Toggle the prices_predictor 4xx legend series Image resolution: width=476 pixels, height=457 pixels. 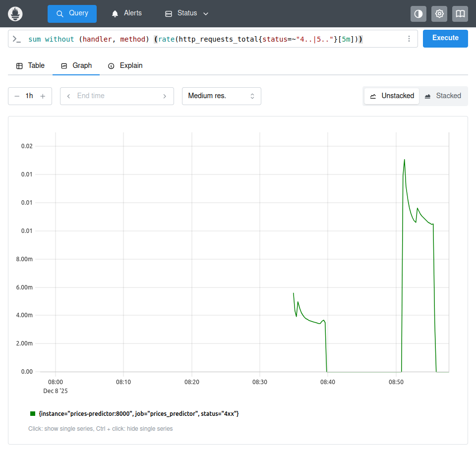coord(139,413)
